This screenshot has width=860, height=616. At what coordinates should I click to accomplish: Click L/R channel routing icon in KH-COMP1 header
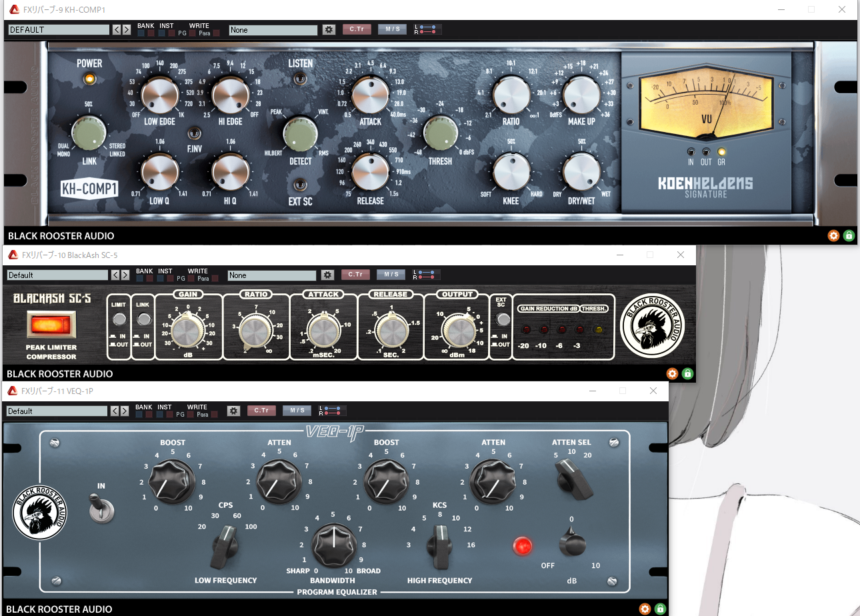(427, 29)
